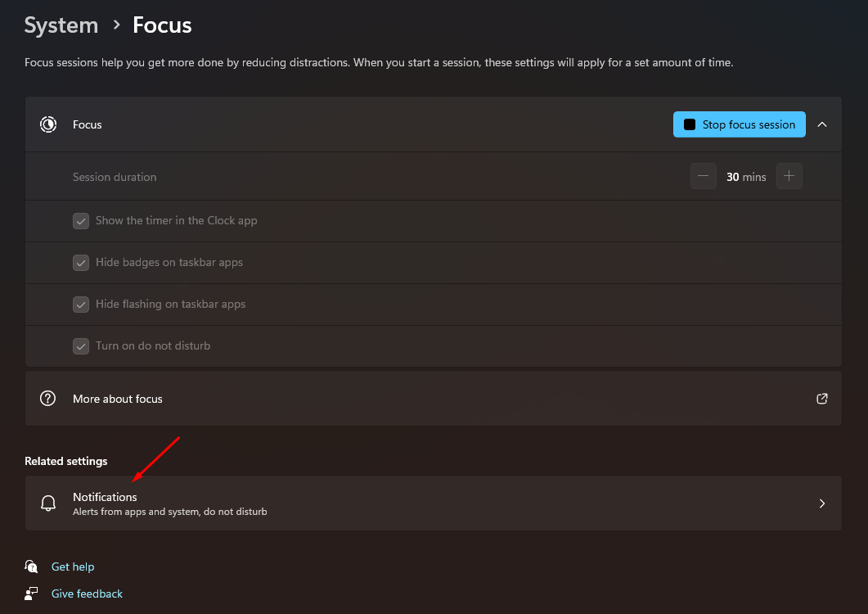The height and width of the screenshot is (614, 868).
Task: Click the Notifications bell icon
Action: pyautogui.click(x=48, y=503)
